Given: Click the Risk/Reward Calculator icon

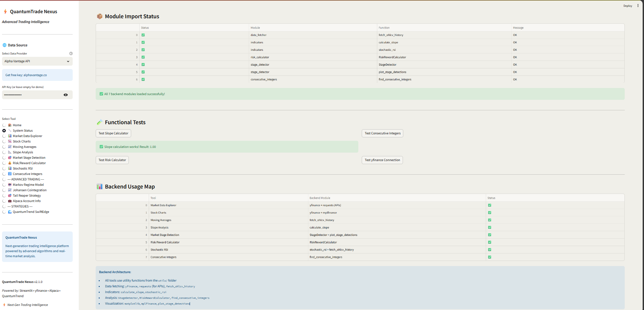Looking at the screenshot, I should [10, 163].
